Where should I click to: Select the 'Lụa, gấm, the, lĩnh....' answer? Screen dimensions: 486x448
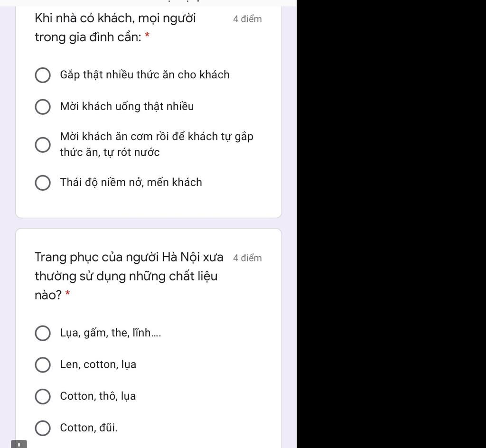pos(43,333)
